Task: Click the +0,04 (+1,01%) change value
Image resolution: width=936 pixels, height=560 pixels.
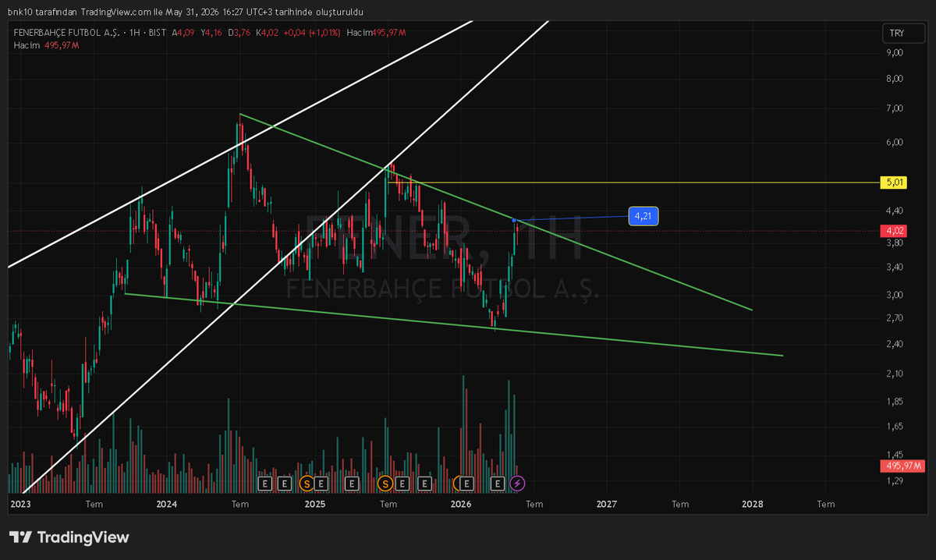Action: [312, 33]
